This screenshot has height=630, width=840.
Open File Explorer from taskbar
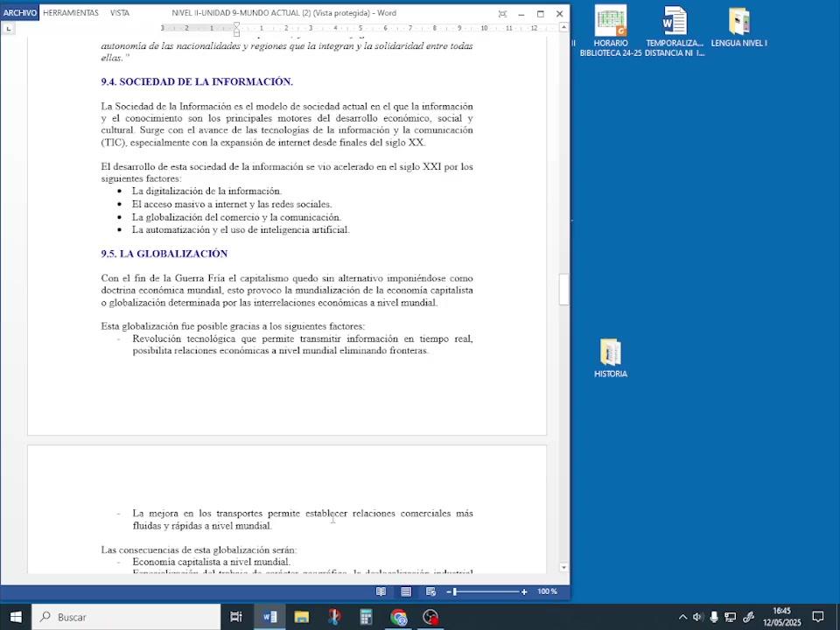click(302, 617)
